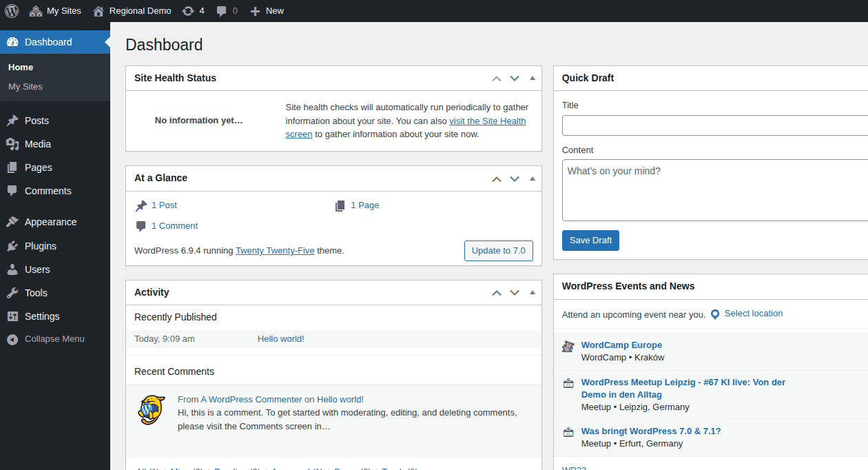868x470 pixels.
Task: Move Activity box up
Action: [497, 292]
